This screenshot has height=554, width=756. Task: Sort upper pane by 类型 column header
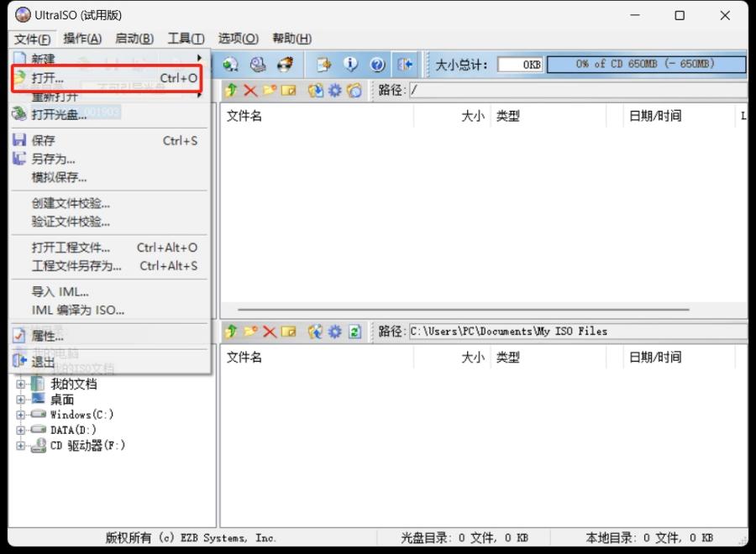click(x=549, y=116)
